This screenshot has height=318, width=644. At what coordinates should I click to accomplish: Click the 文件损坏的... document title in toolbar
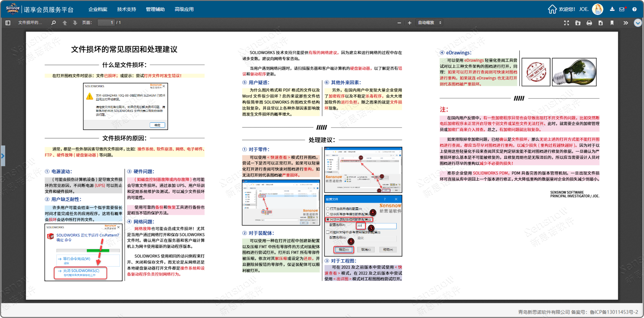pyautogui.click(x=30, y=23)
